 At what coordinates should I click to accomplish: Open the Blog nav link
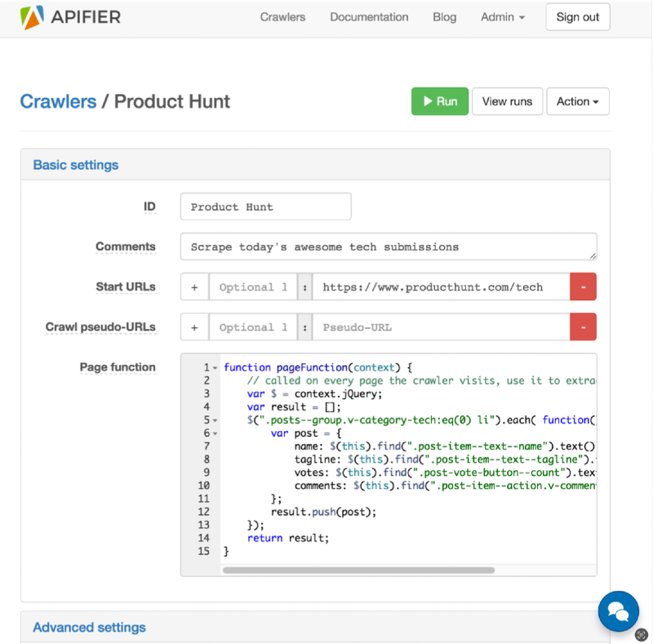(x=444, y=17)
